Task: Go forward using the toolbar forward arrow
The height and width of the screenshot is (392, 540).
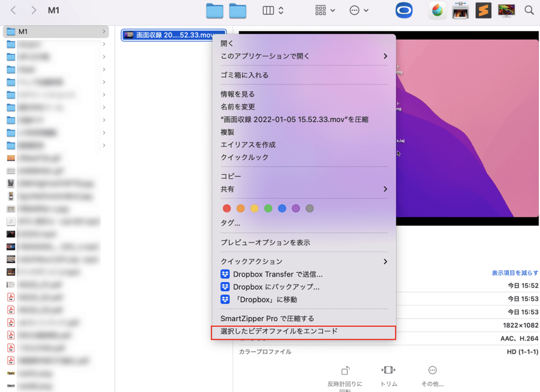Action: pyautogui.click(x=34, y=11)
